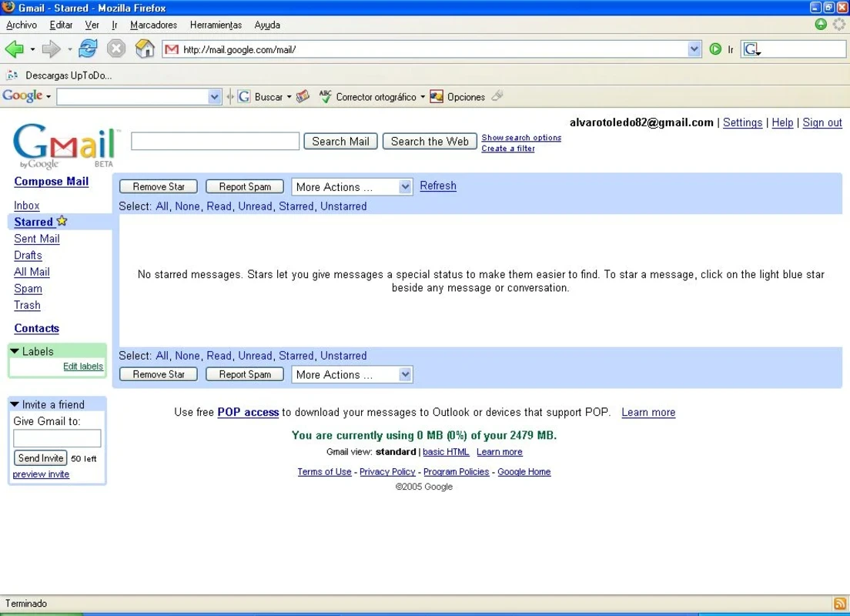Viewport: 850px width, 616px height.
Task: Click top Remove Star button
Action: coord(159,186)
